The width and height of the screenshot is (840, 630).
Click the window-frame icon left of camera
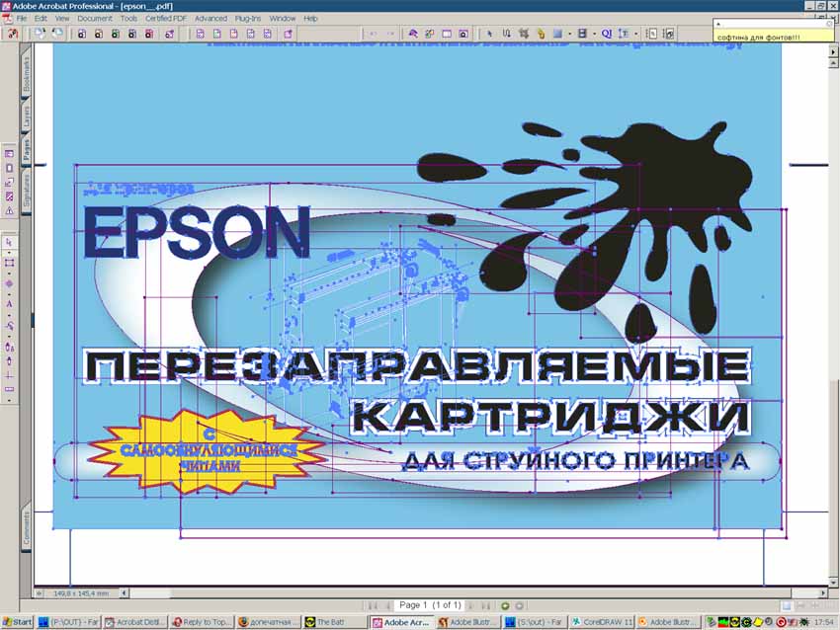tap(447, 34)
